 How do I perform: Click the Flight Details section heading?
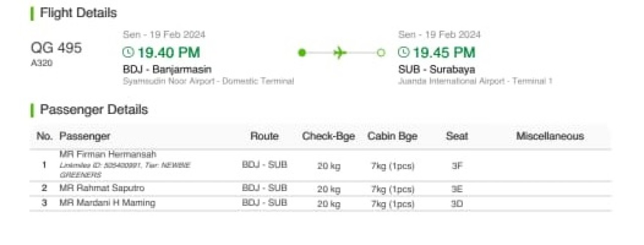(78, 13)
